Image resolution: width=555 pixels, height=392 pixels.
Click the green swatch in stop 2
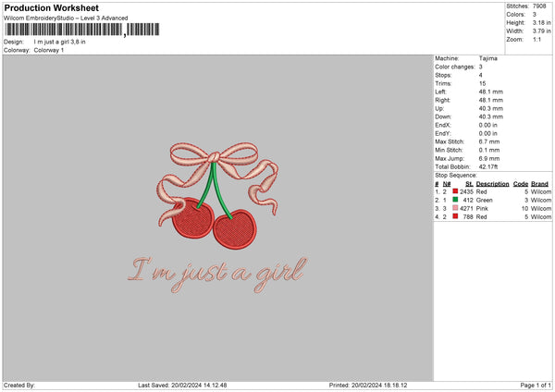coord(455,200)
